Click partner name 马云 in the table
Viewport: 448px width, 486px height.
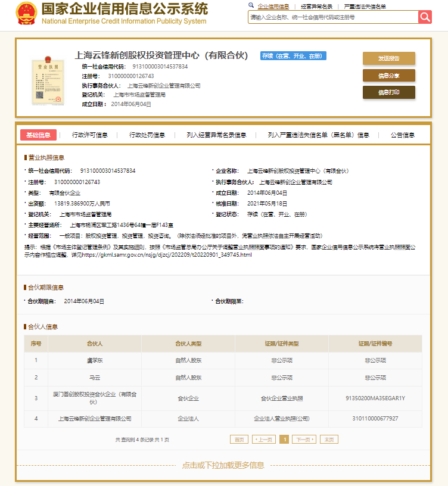tap(95, 378)
